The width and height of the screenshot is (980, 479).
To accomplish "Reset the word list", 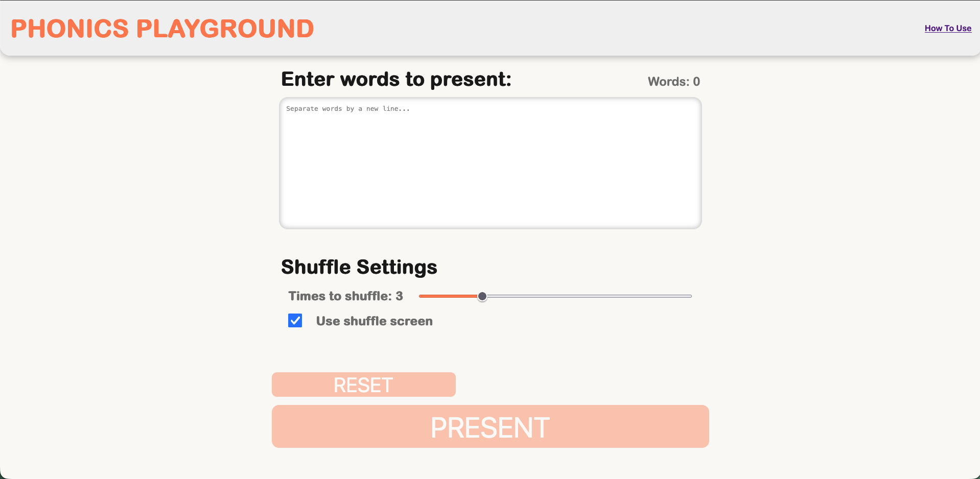I will [363, 385].
